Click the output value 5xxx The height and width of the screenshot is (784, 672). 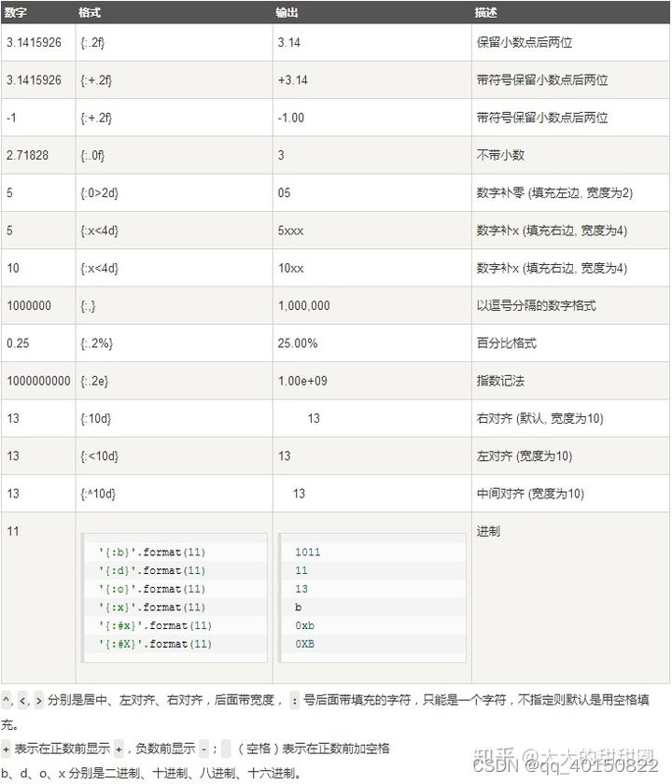pyautogui.click(x=290, y=231)
